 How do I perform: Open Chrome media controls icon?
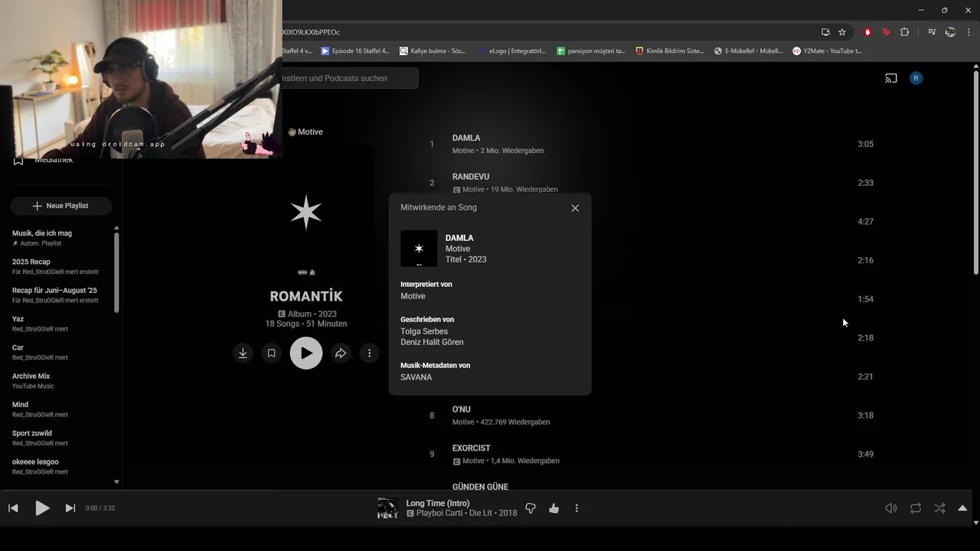click(932, 32)
